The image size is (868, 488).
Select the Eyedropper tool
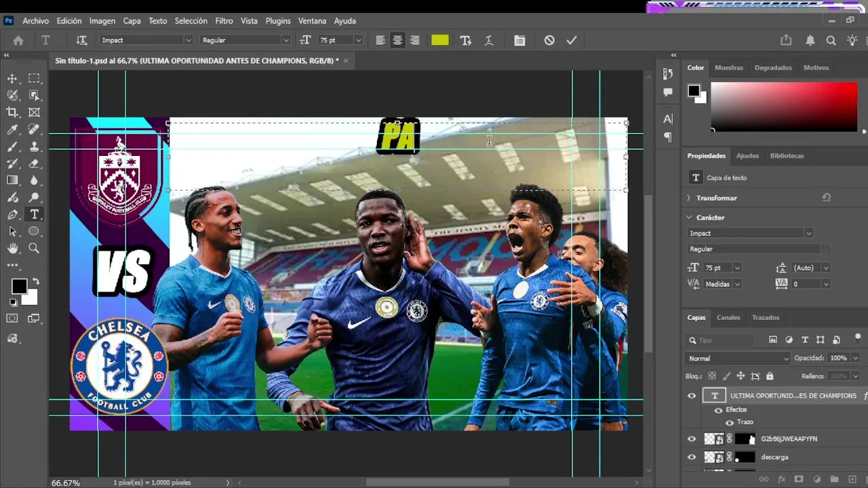12,129
